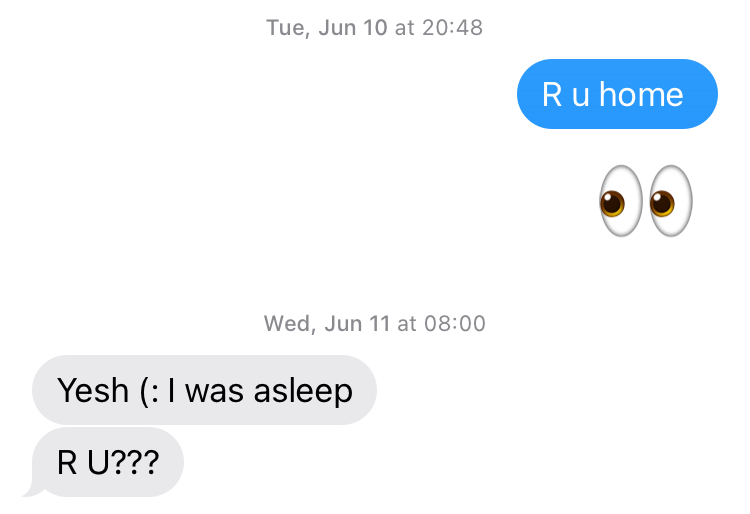Click the word "at" in the Wednesday timestamp
This screenshot has height=514, width=750.
[x=406, y=323]
